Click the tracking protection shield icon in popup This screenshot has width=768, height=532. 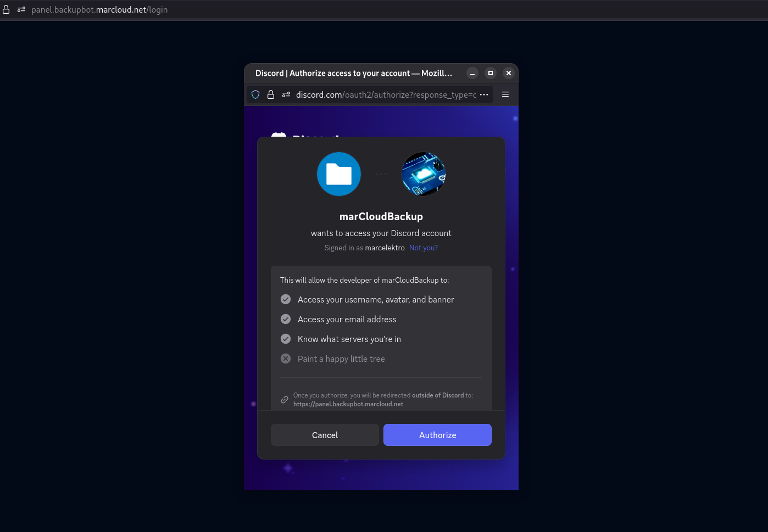pyautogui.click(x=255, y=94)
